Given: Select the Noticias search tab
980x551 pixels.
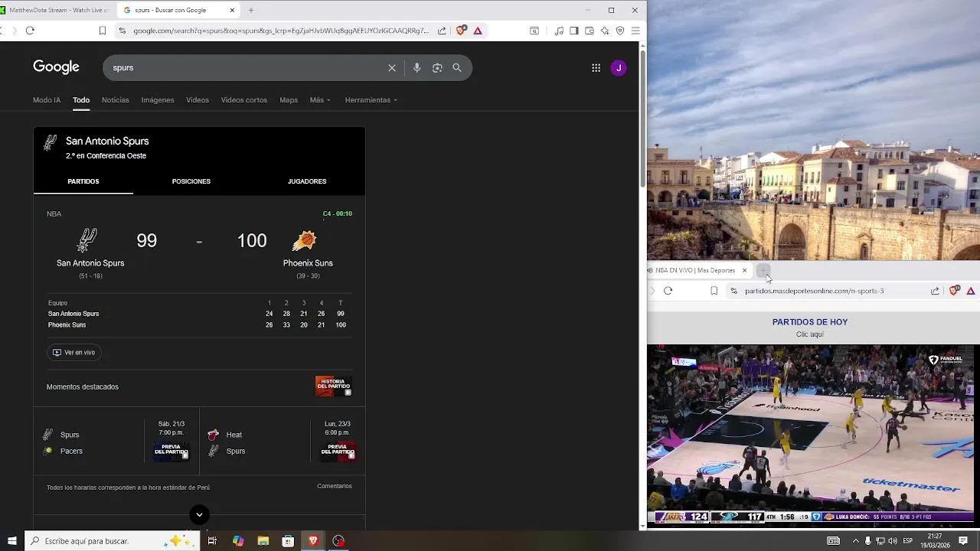Looking at the screenshot, I should pyautogui.click(x=116, y=100).
